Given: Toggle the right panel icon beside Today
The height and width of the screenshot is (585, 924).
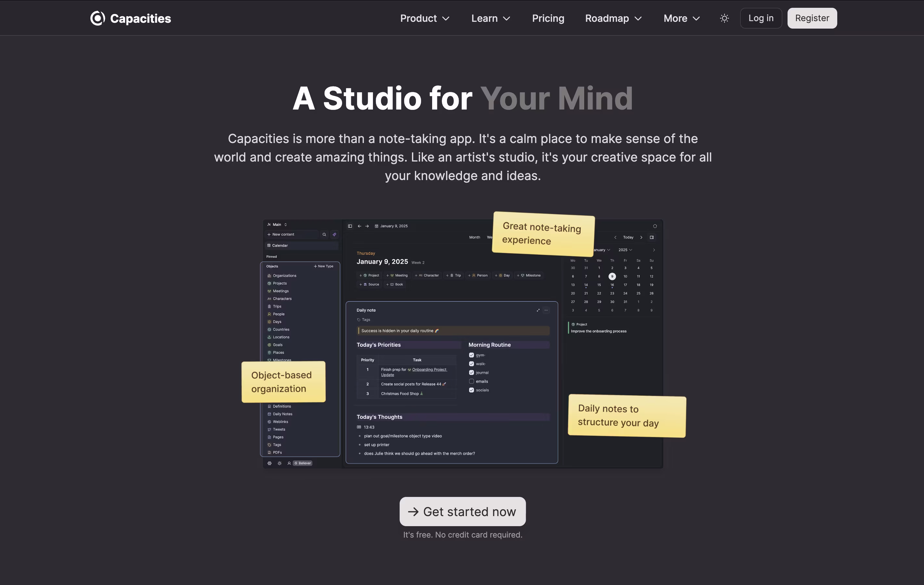Looking at the screenshot, I should tap(651, 238).
